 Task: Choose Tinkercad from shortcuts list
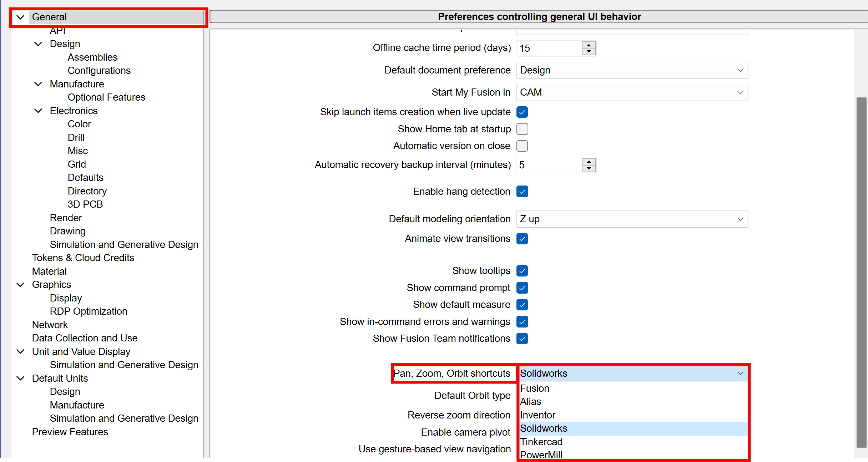(541, 442)
